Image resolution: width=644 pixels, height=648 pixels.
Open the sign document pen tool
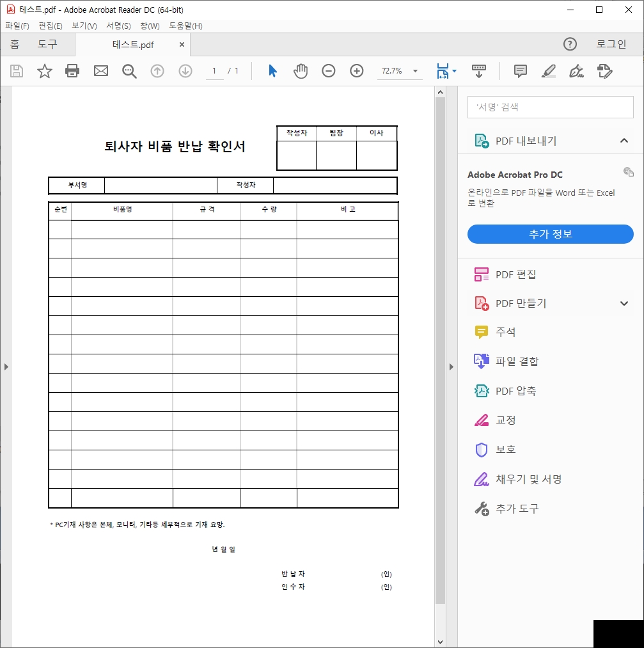click(x=577, y=71)
